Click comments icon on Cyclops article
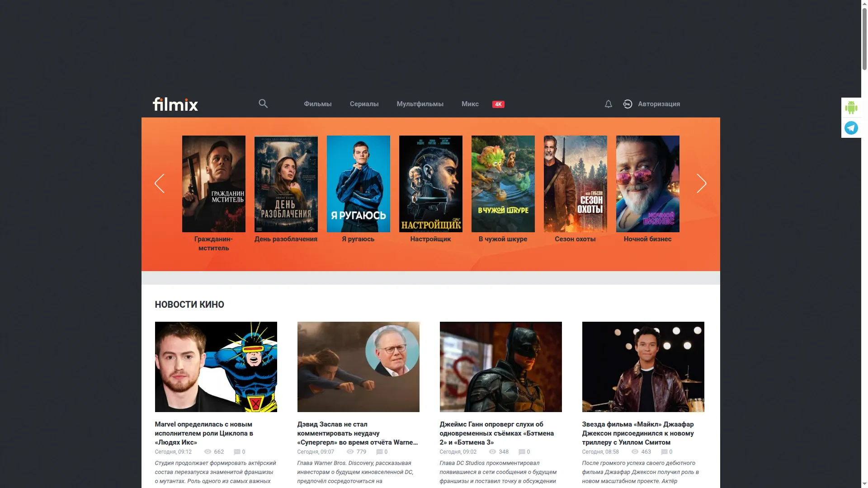Image resolution: width=868 pixels, height=488 pixels. [237, 452]
